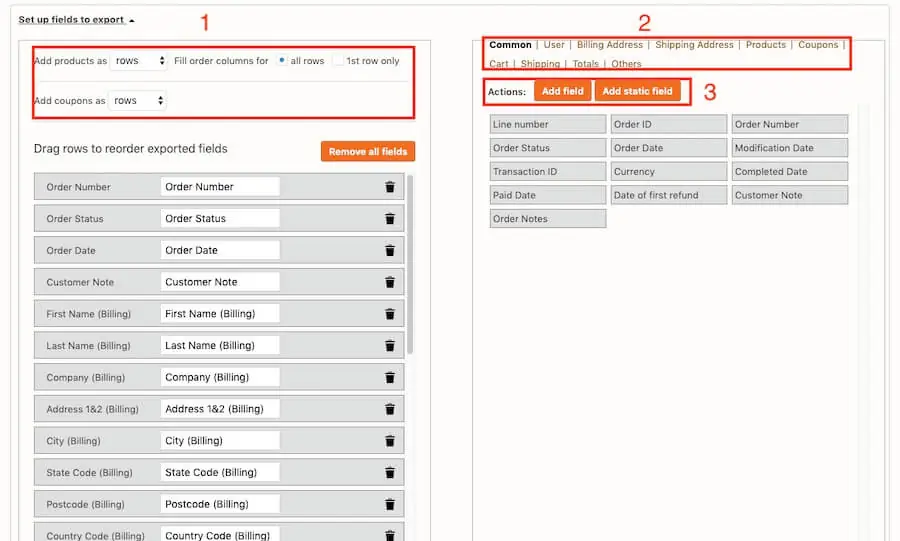Select the '1st row only' option
Screen dimensions: 900x541
pyautogui.click(x=338, y=60)
